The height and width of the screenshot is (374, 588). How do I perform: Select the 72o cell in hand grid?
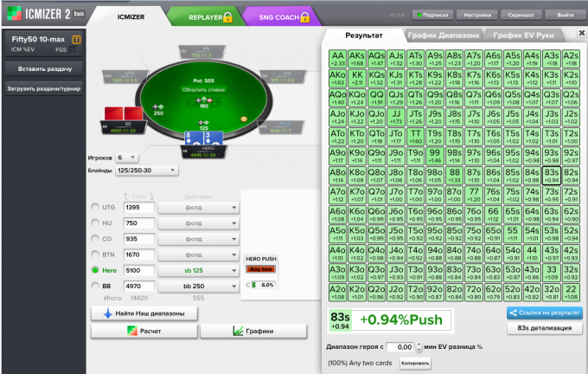[x=473, y=293]
